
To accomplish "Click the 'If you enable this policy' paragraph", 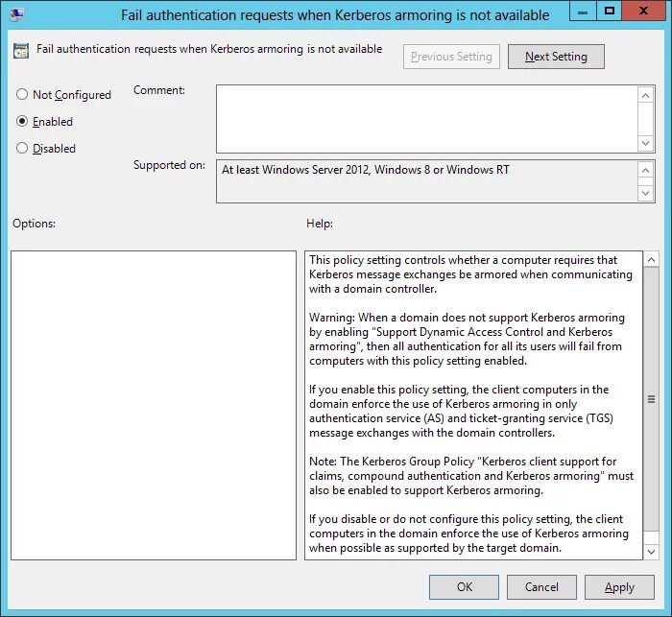I will coord(461,411).
